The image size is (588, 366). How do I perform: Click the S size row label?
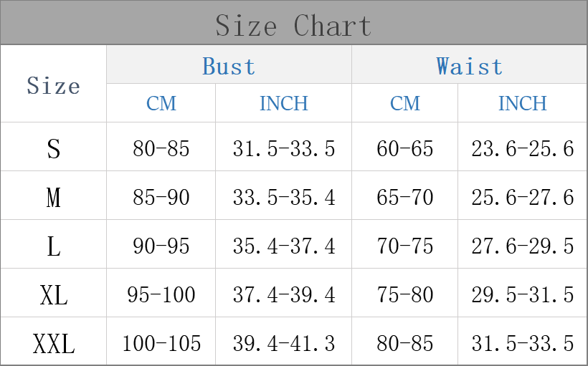(x=53, y=149)
